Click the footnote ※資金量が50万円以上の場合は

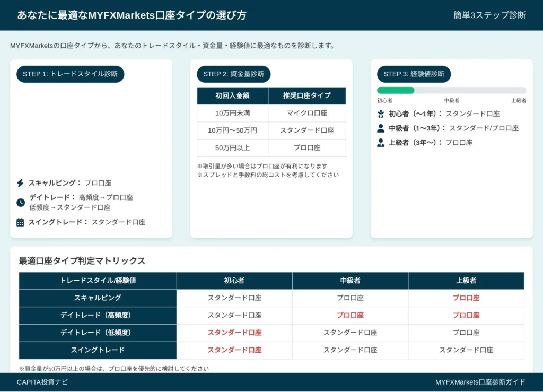click(x=114, y=369)
